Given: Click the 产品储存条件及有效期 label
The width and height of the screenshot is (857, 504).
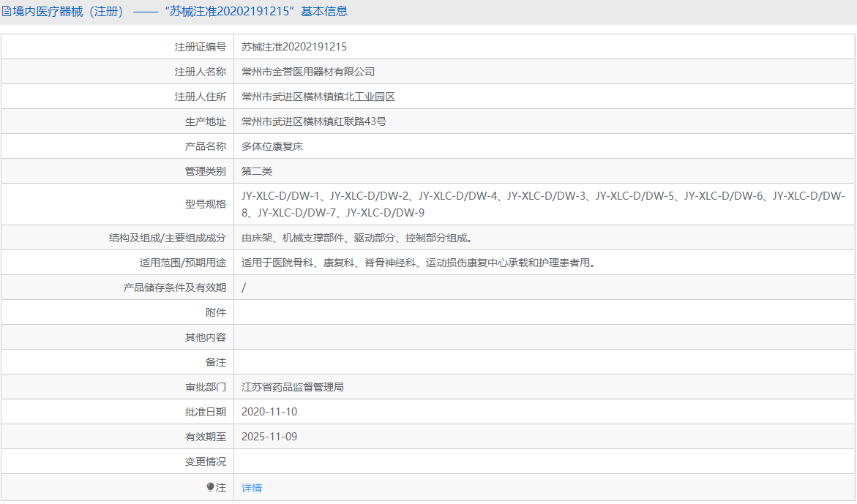Looking at the screenshot, I should pyautogui.click(x=174, y=287).
